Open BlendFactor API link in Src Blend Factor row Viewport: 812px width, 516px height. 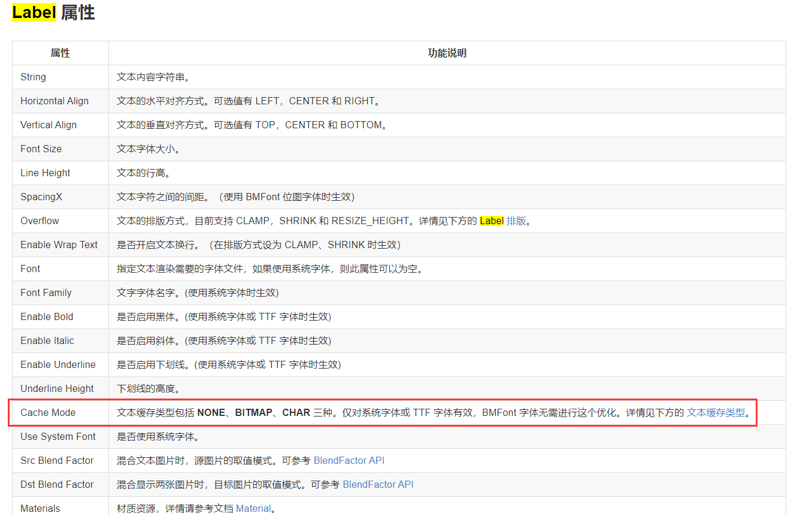349,460
